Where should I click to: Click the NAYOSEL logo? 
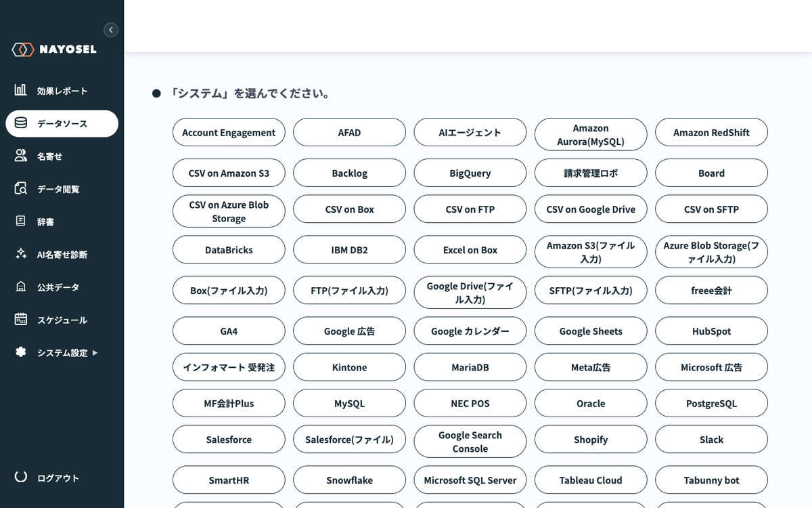54,49
